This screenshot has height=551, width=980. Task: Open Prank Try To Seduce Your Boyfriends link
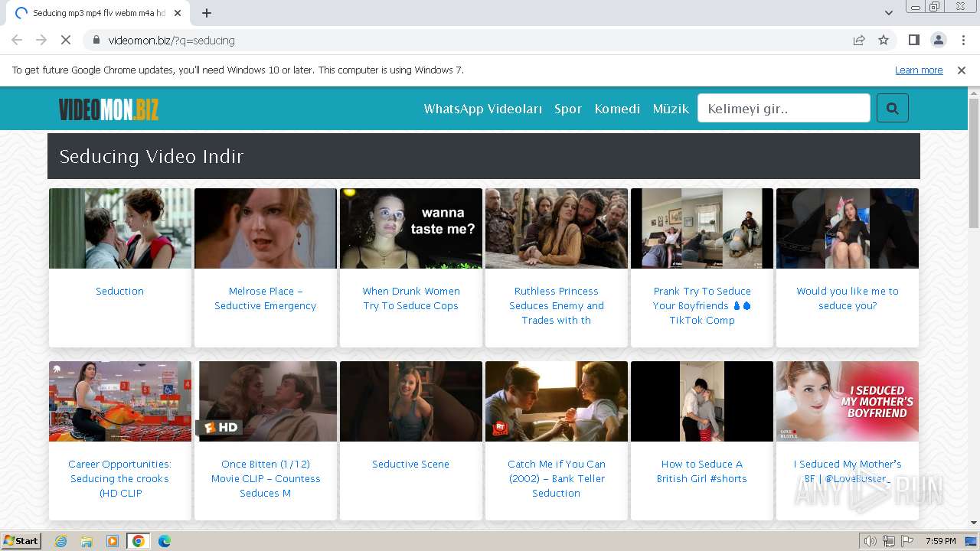pos(702,305)
